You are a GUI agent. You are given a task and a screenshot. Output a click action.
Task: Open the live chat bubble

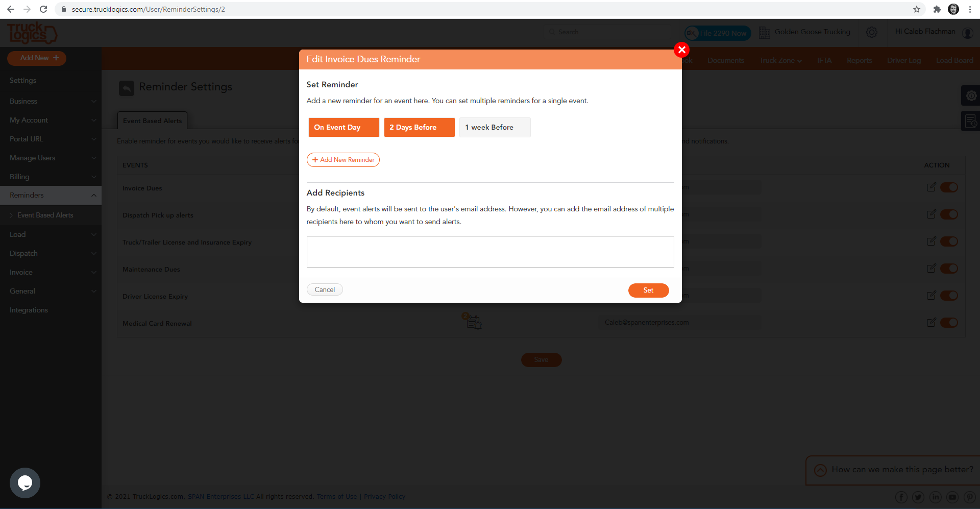tap(24, 483)
